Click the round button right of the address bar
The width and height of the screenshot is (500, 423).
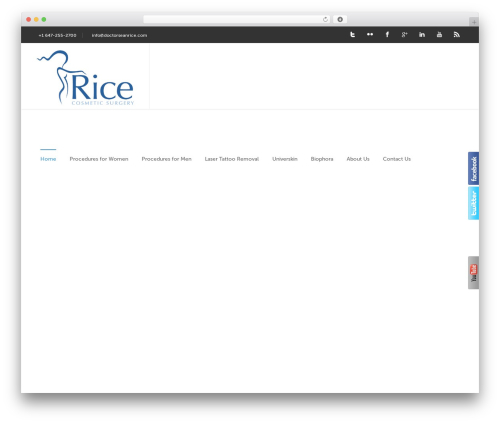point(340,19)
